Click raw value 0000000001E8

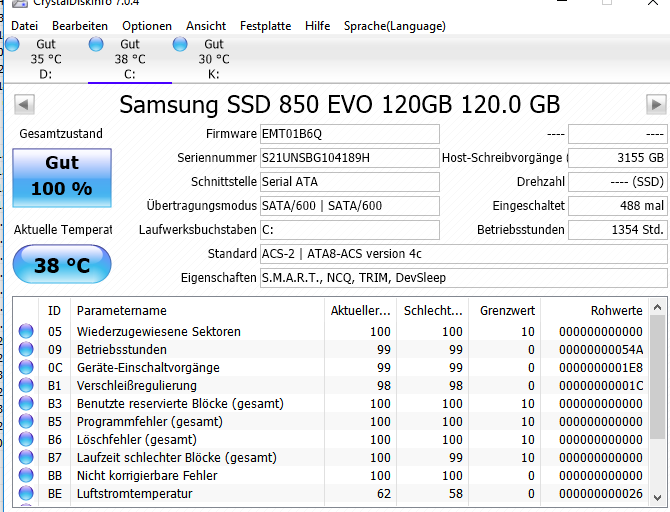coord(601,368)
